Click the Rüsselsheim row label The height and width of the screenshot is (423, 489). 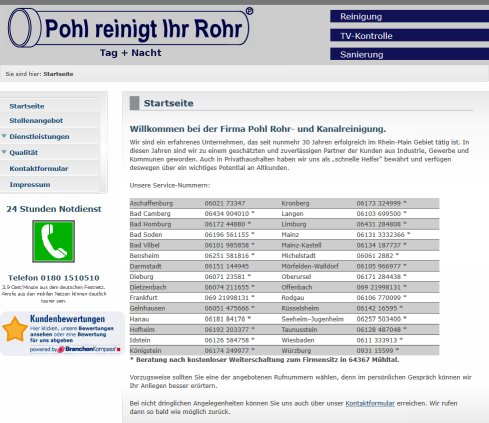[300, 308]
